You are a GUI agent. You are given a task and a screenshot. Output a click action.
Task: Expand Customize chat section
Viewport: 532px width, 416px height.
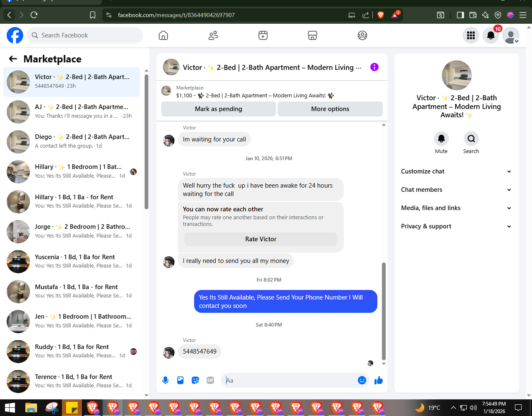coord(456,171)
